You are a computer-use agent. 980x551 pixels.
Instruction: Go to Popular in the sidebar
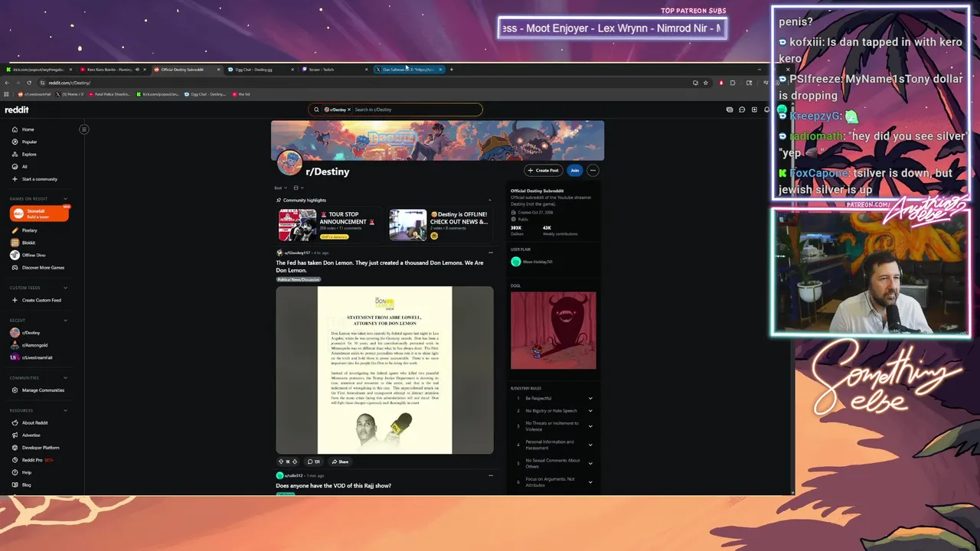coord(29,142)
